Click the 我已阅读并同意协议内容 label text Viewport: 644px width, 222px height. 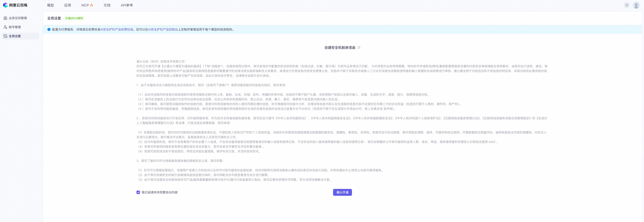point(160,192)
